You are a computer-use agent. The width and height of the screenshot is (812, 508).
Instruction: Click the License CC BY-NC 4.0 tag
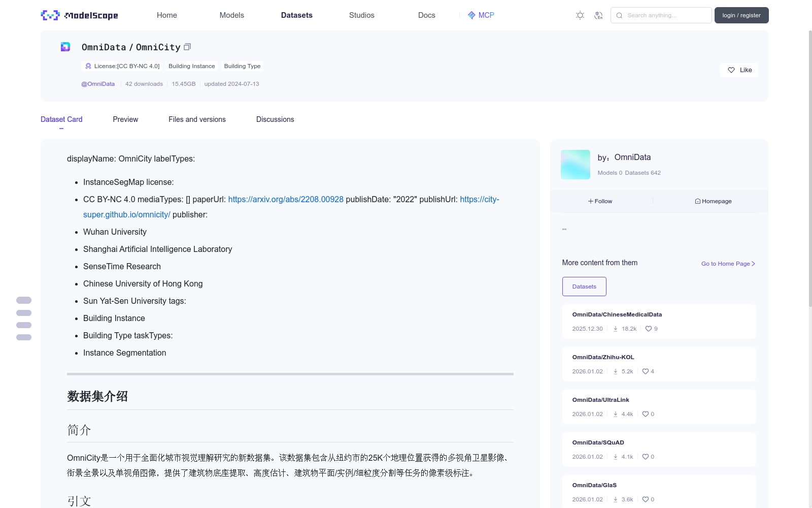(x=122, y=66)
